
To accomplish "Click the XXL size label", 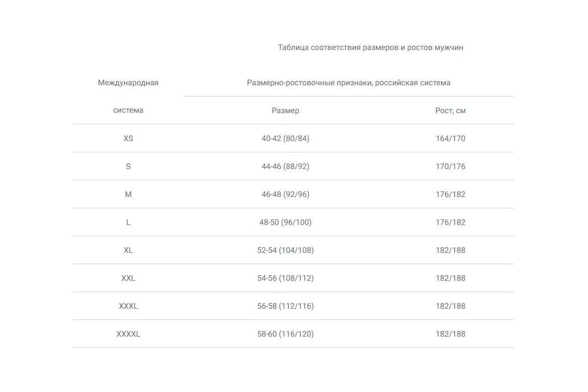I will point(128,278).
